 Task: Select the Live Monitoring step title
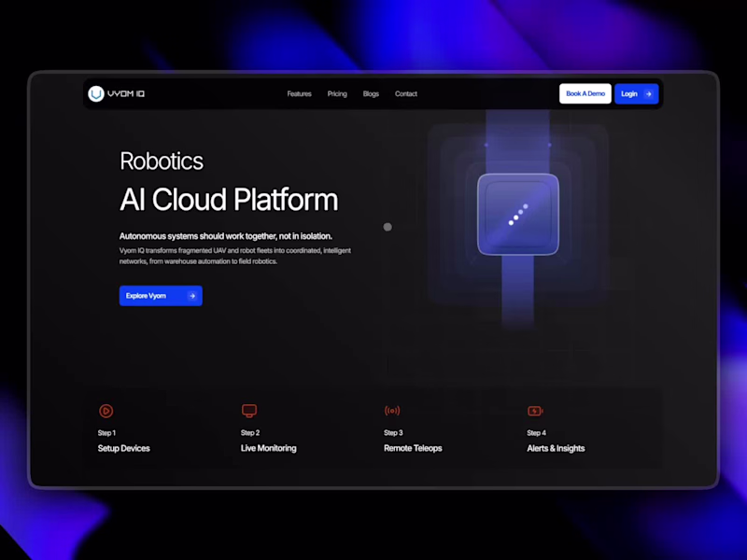269,448
